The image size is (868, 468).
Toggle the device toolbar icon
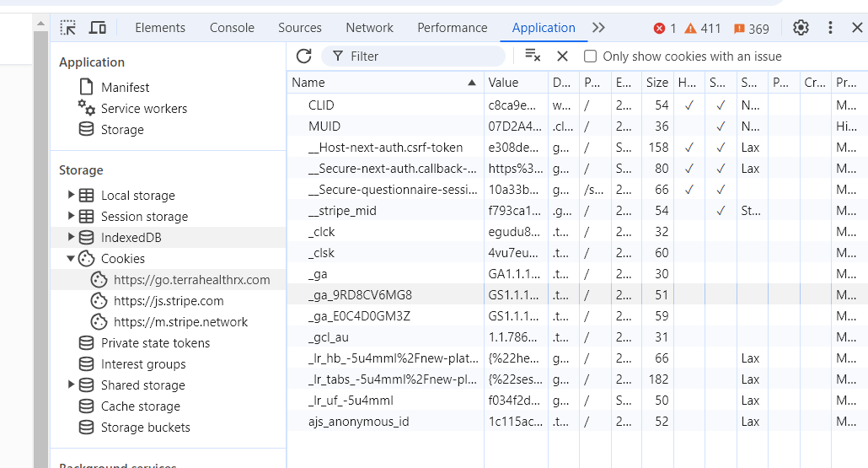click(x=98, y=28)
